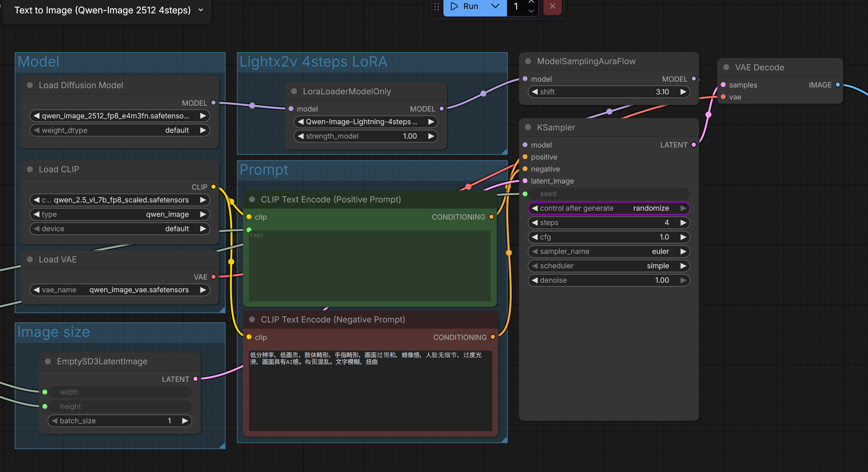Open the workflow title dropdown chevron
This screenshot has height=472, width=868.
point(201,10)
